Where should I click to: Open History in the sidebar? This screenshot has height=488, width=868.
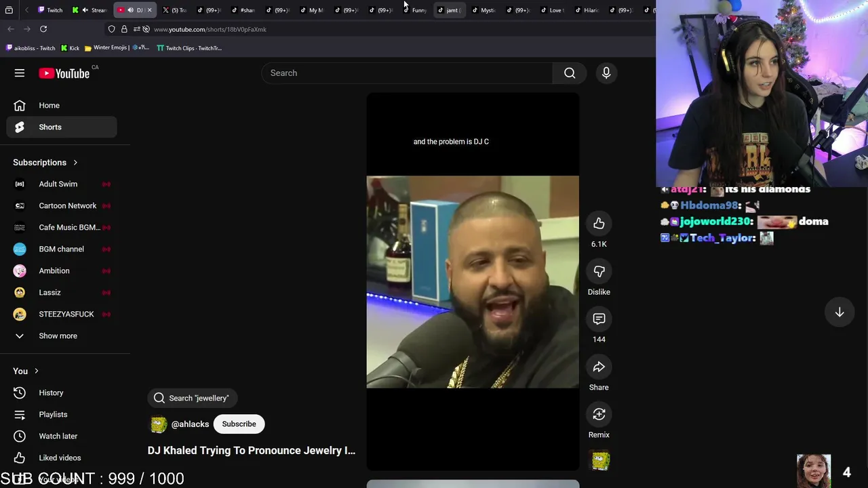[62, 393]
